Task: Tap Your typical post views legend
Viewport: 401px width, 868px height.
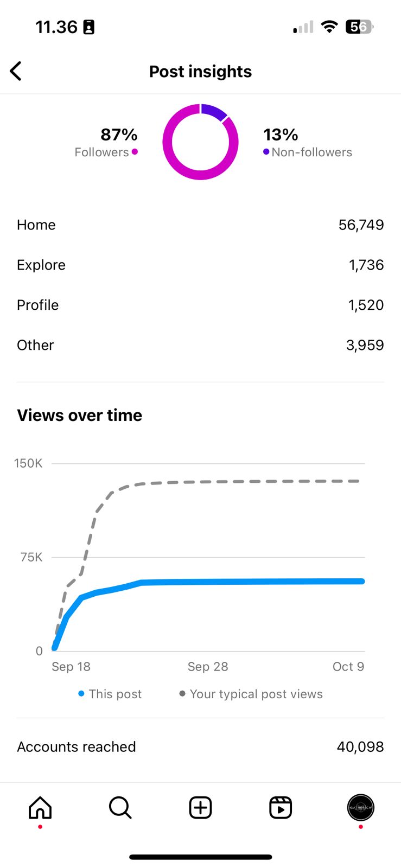Action: point(251,694)
